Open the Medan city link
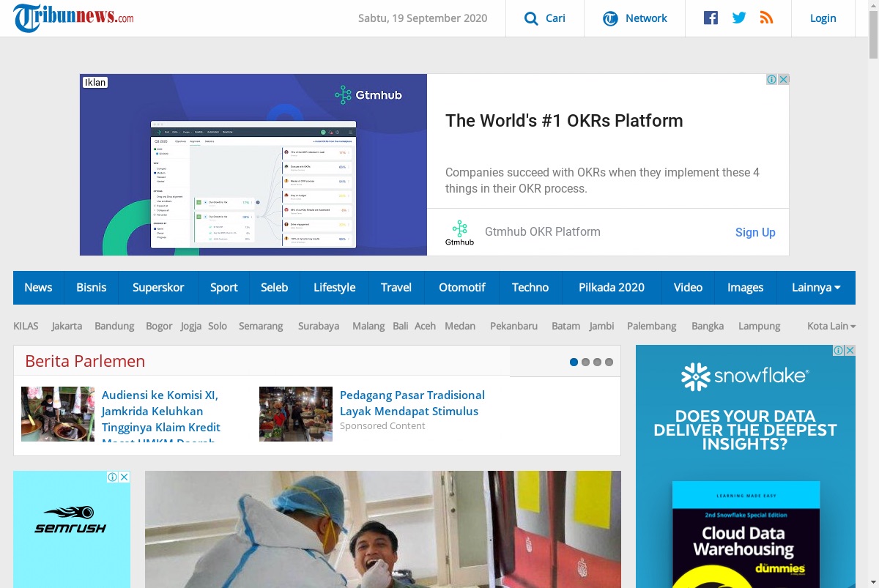This screenshot has height=588, width=879. pos(460,326)
